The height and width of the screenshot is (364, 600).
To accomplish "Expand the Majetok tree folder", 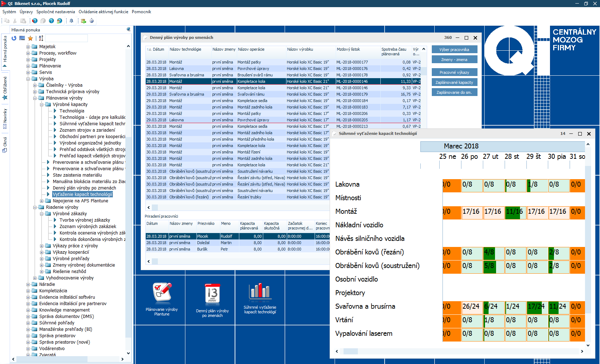I will [x=28, y=47].
